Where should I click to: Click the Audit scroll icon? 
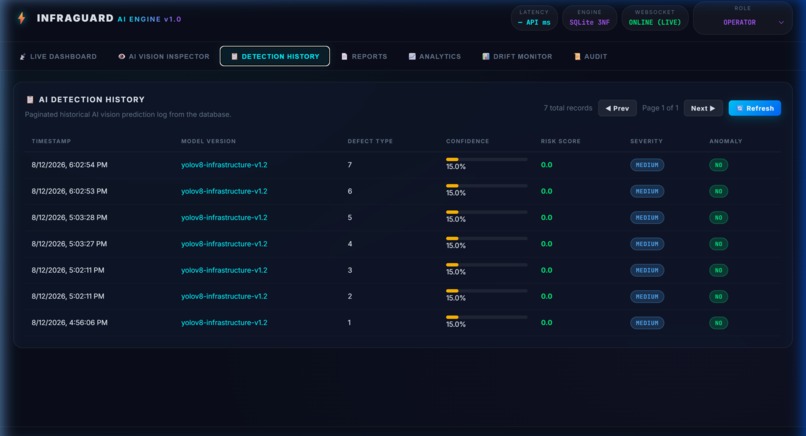point(577,57)
